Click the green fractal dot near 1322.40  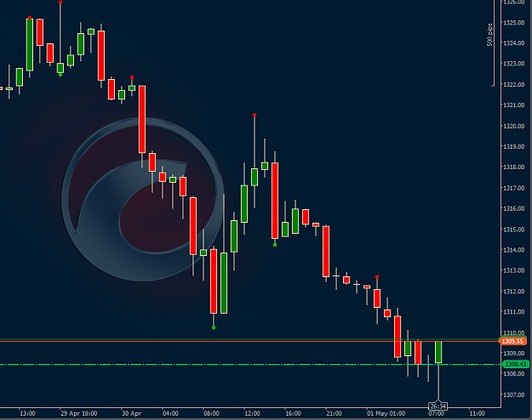coord(60,75)
